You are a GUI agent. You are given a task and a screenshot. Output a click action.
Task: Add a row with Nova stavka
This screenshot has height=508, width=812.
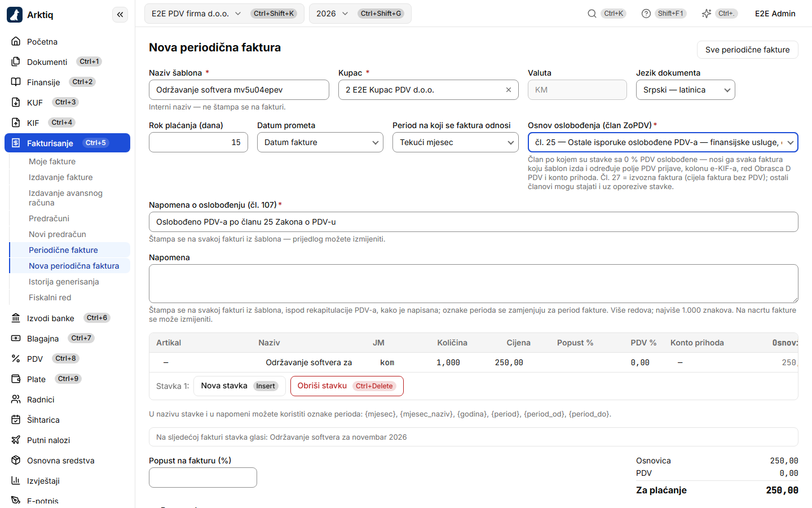(x=240, y=386)
